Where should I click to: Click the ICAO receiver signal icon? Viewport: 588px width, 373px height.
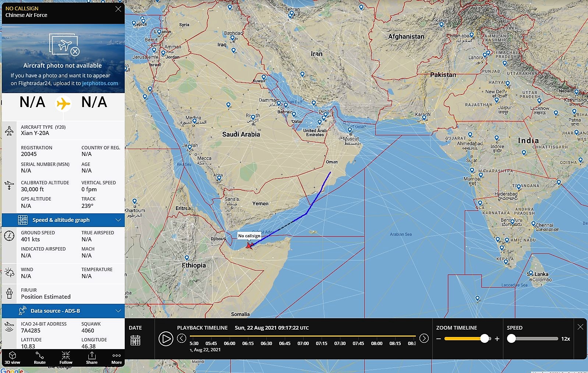click(x=9, y=326)
